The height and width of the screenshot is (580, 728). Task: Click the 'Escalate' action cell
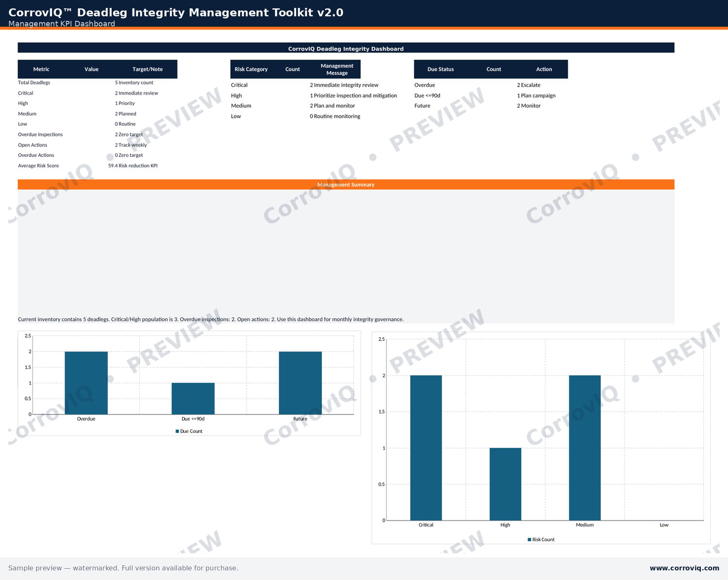(531, 85)
